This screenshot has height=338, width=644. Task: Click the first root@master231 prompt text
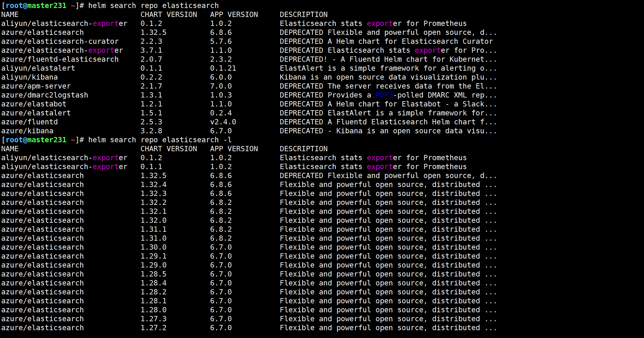click(36, 6)
